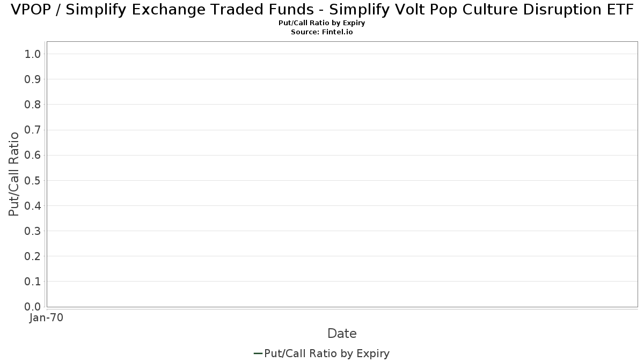The image size is (644, 362).
Task: Click the 0.7 y-axis tick label
Action: coord(33,130)
